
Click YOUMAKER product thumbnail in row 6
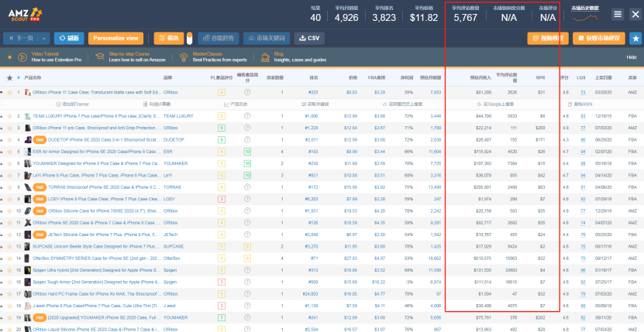pyautogui.click(x=28, y=164)
